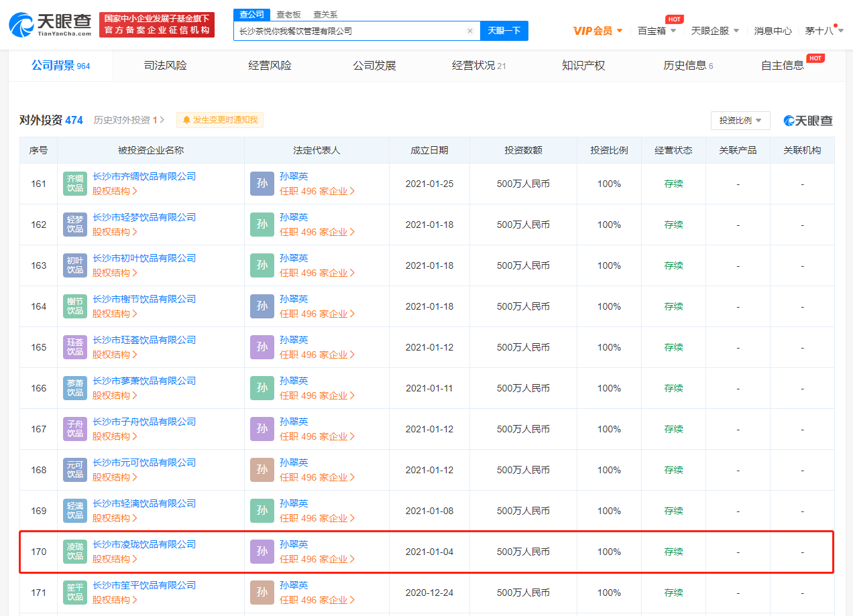Click the 子舟饮品 company logo badge
The width and height of the screenshot is (853, 616).
pos(75,429)
